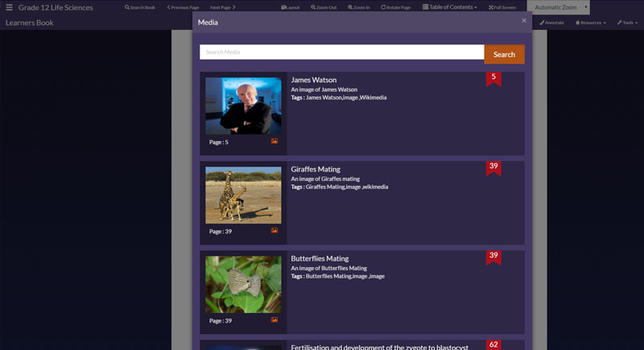Viewport: 644px width, 350px height.
Task: Click the 'Learners Book' label
Action: (30, 23)
